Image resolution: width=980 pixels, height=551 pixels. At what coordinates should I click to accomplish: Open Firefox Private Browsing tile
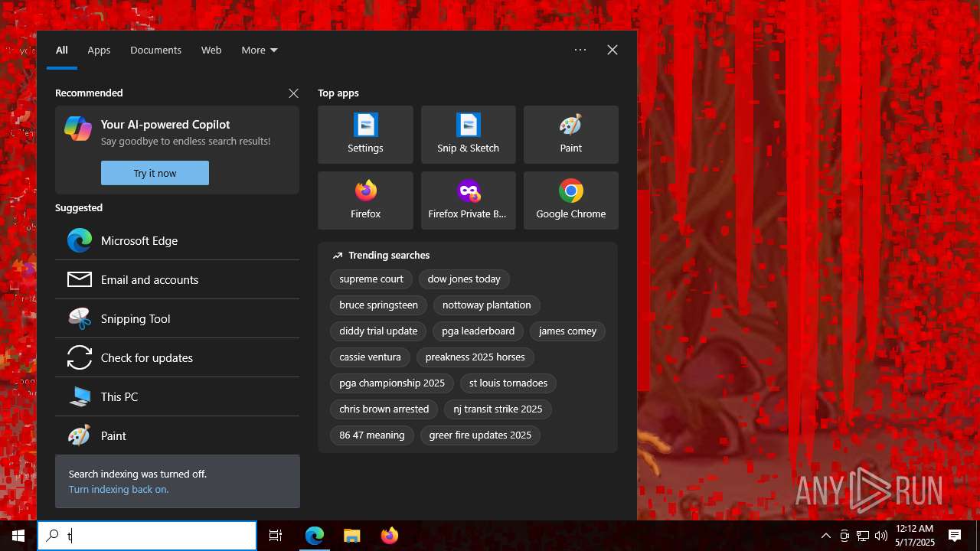coord(468,201)
